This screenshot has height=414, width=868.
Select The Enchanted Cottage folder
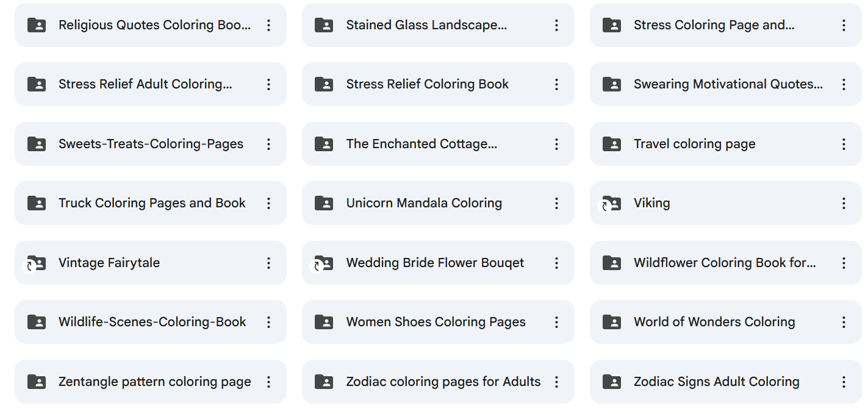(421, 144)
